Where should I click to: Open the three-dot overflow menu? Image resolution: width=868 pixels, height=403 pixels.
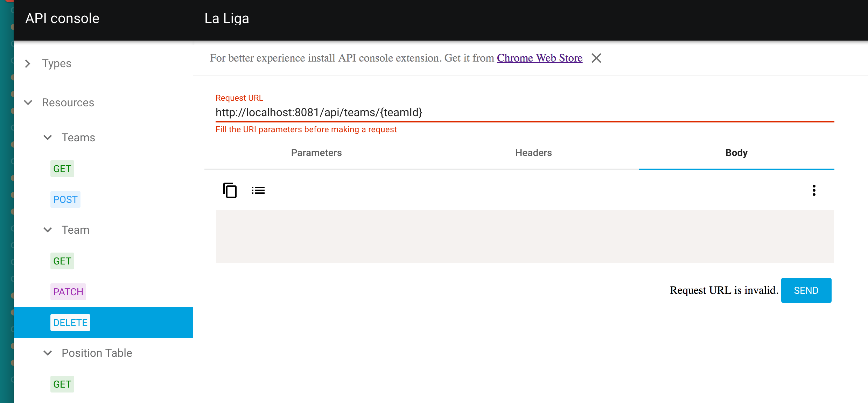click(814, 190)
